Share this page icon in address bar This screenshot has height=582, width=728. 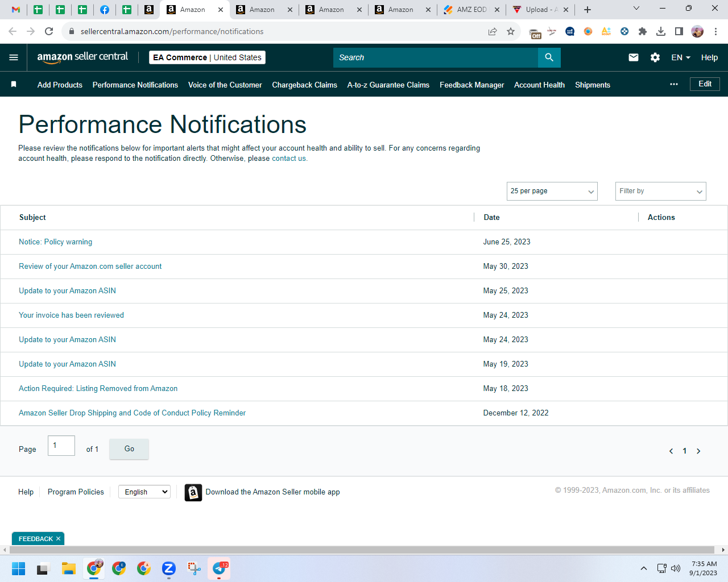point(493,31)
